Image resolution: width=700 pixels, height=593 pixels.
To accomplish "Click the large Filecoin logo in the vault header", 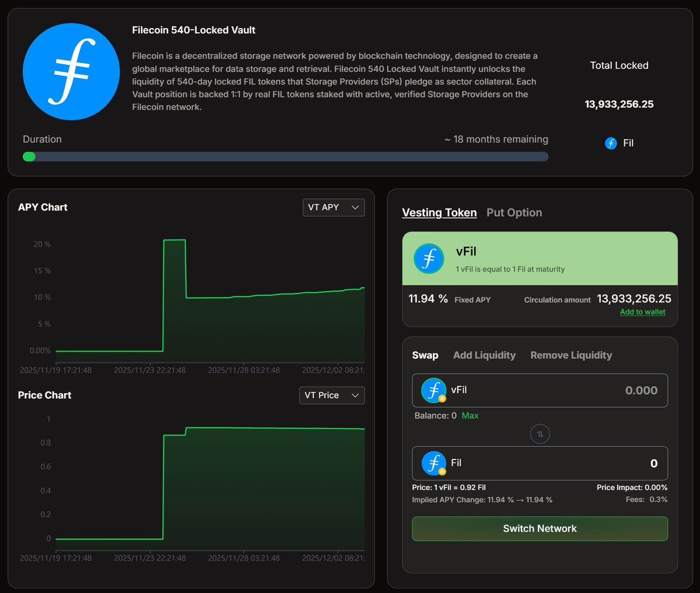I will click(x=71, y=72).
